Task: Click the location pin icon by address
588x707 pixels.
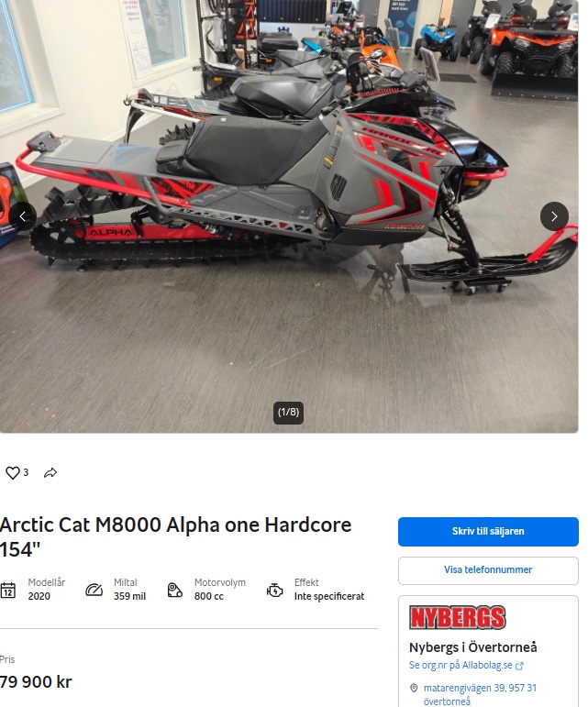Action: tap(414, 688)
